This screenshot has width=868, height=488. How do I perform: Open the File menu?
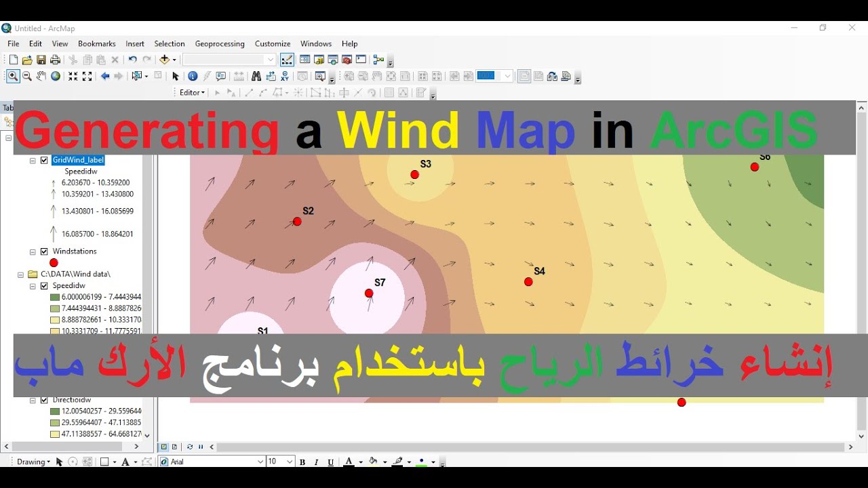click(x=14, y=43)
